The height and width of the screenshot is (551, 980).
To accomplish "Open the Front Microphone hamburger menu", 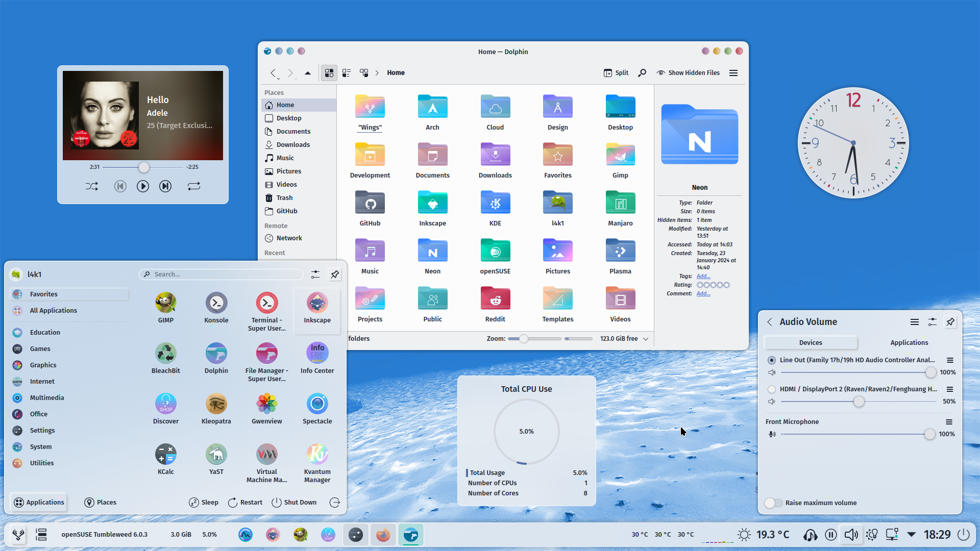I will point(949,422).
